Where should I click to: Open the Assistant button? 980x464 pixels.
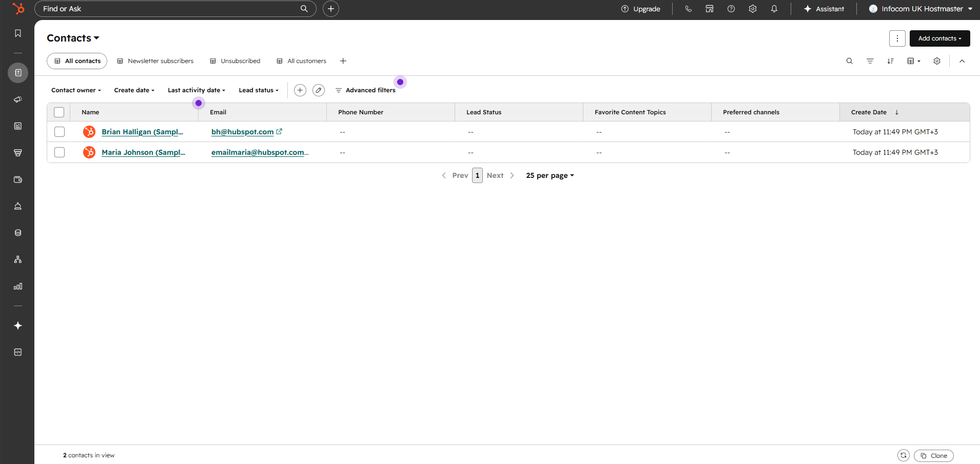coord(824,9)
